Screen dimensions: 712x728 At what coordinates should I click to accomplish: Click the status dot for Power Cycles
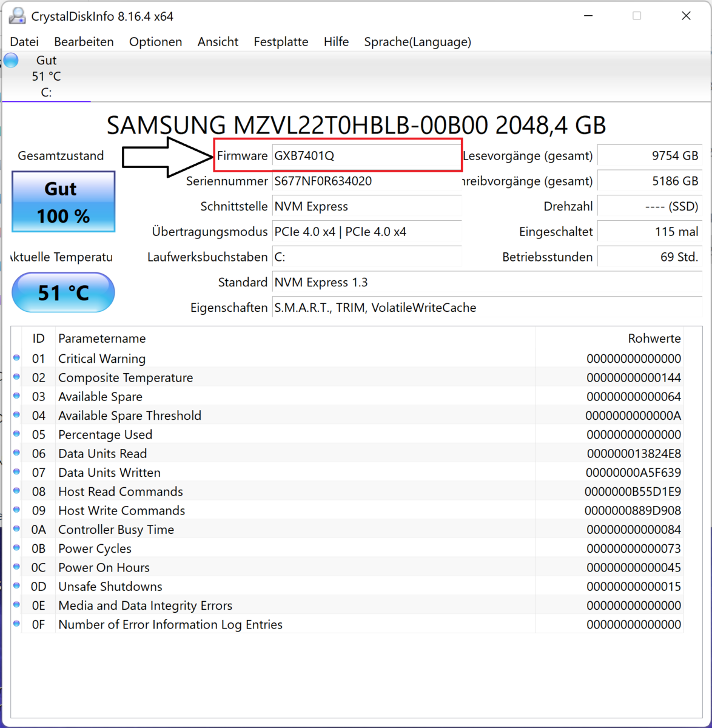16,548
